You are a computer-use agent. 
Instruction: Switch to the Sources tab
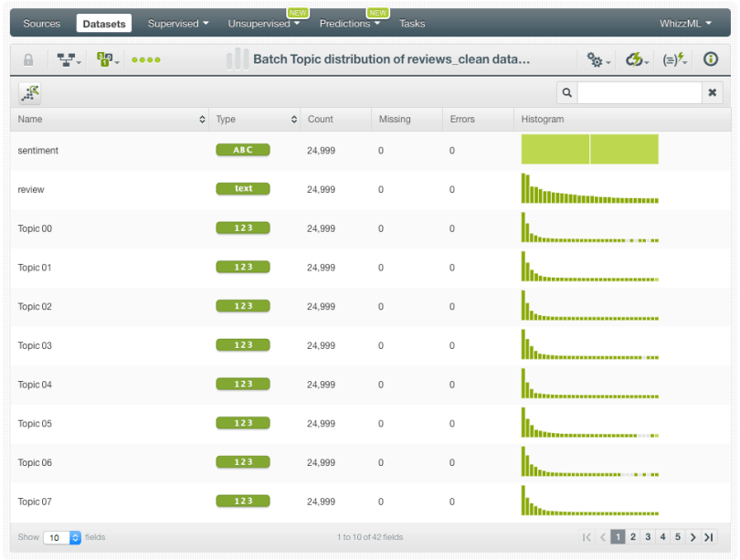(x=42, y=23)
